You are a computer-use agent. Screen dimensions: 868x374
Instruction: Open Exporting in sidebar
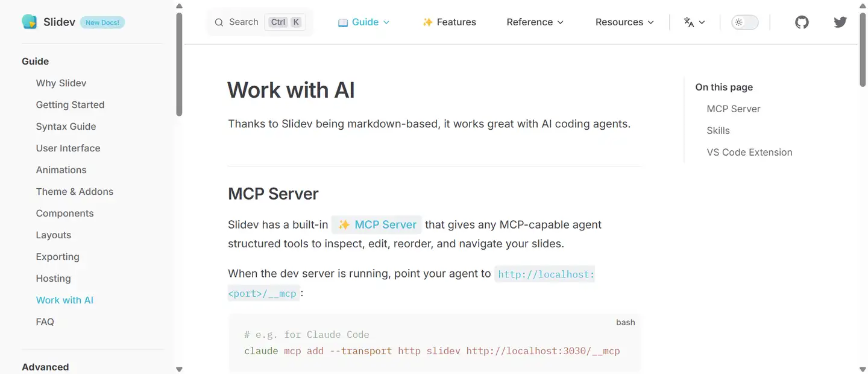(57, 257)
